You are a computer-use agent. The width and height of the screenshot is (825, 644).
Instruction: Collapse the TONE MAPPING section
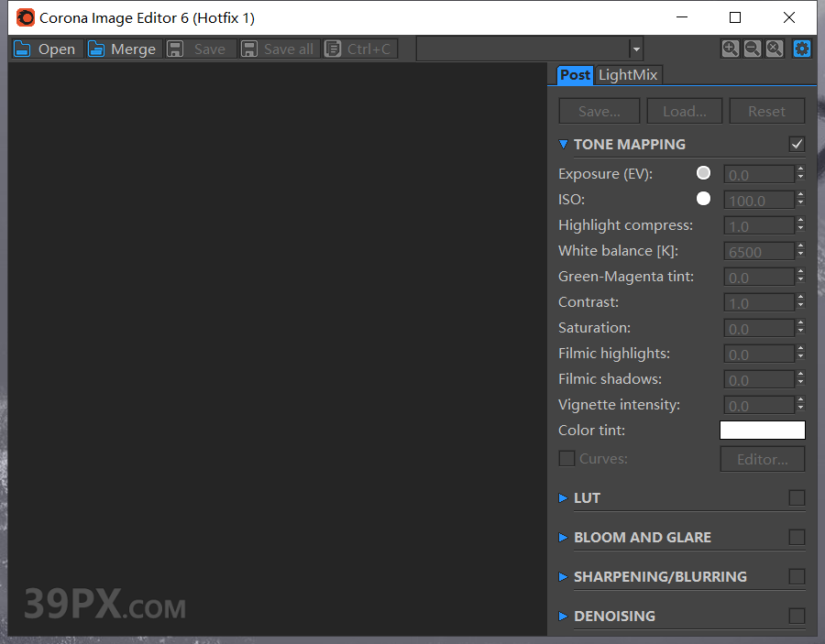563,144
